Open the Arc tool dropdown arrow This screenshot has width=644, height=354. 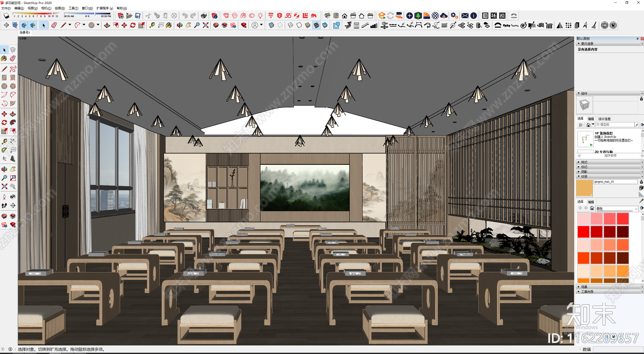(84, 25)
